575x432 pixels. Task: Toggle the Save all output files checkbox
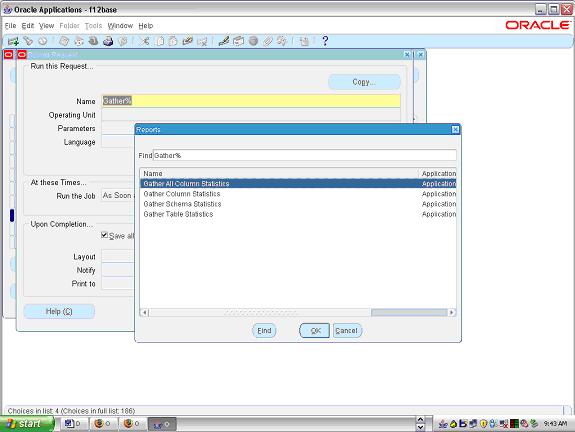point(105,235)
